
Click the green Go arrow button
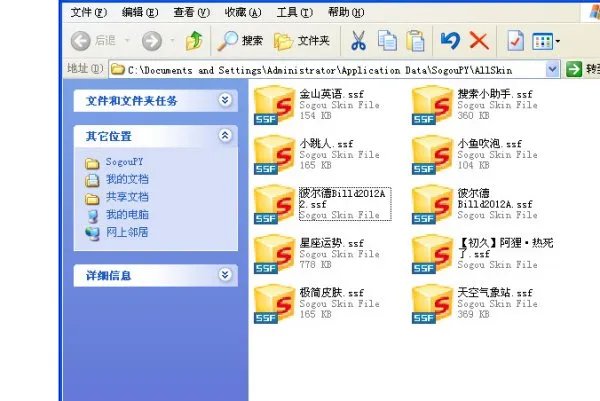click(x=574, y=69)
